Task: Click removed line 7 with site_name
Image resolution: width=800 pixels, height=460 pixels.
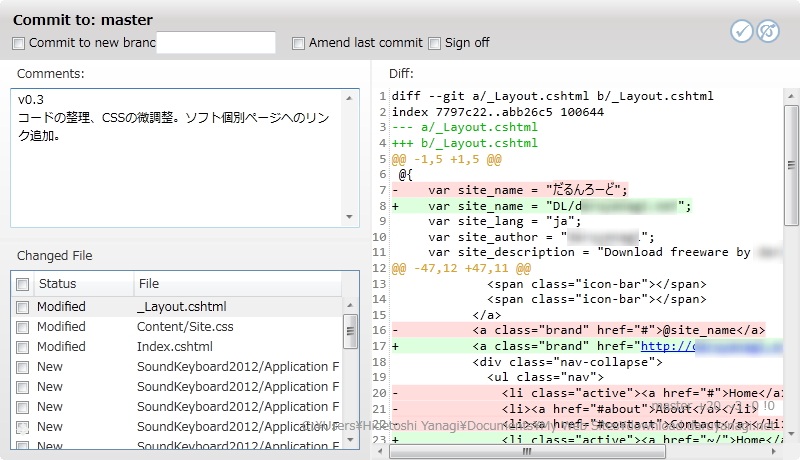Action: (x=510, y=190)
